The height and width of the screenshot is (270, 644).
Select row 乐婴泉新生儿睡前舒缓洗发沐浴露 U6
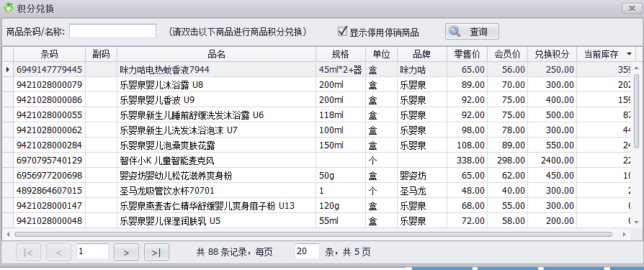(x=316, y=115)
